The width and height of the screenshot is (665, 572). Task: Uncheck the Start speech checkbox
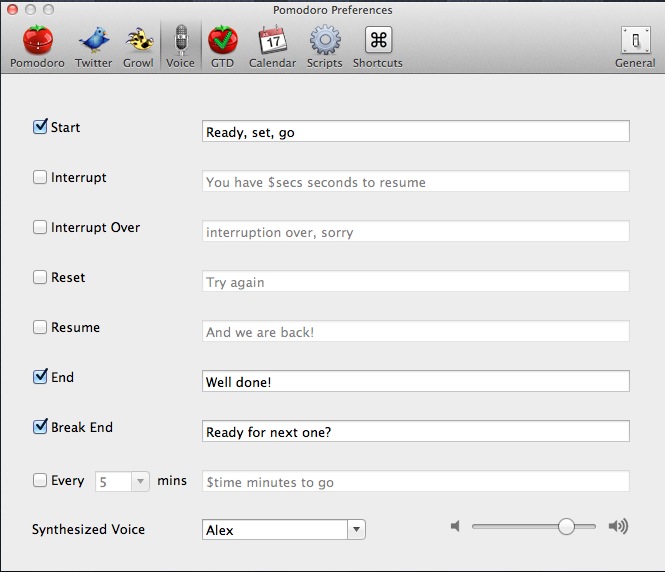pos(40,127)
